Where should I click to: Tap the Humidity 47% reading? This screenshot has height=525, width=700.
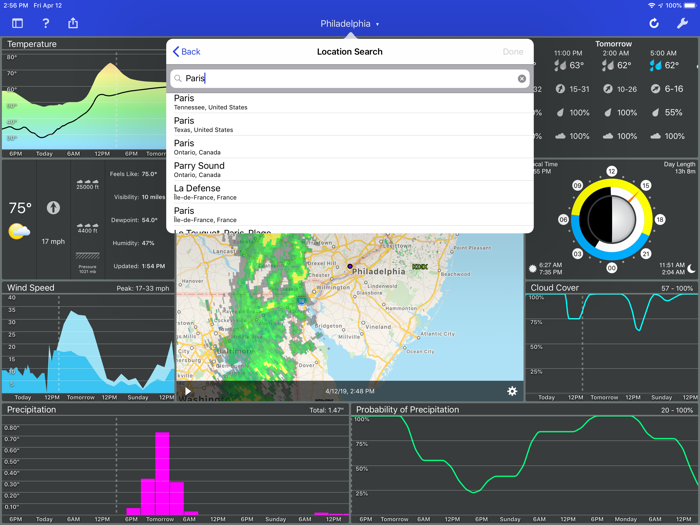[x=133, y=243]
